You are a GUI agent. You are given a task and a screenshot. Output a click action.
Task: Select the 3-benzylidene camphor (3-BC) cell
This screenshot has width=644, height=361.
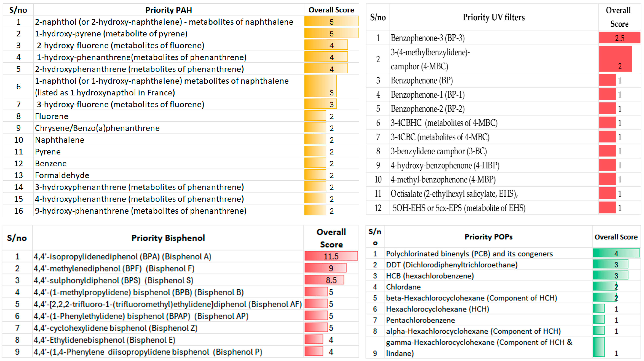[x=438, y=151]
